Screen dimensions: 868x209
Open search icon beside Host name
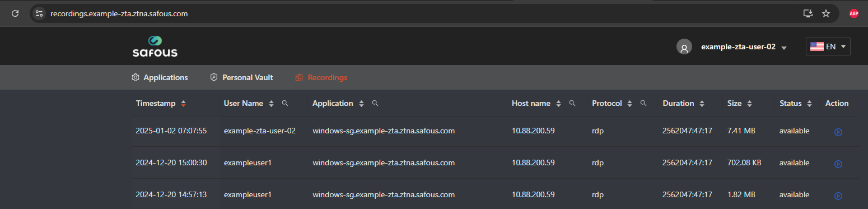click(x=572, y=103)
